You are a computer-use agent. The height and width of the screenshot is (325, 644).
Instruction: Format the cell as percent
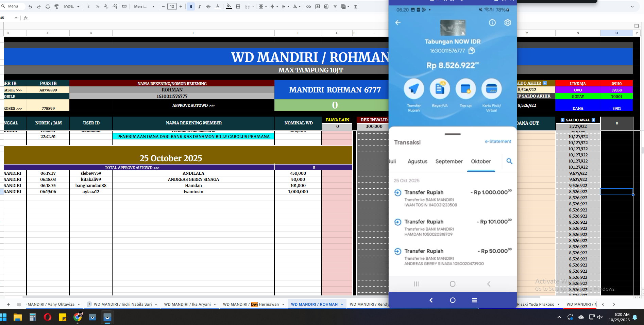coord(97,6)
